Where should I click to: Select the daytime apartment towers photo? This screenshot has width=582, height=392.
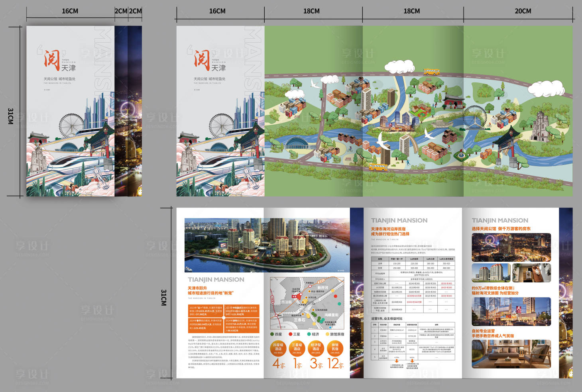pyautogui.click(x=491, y=273)
